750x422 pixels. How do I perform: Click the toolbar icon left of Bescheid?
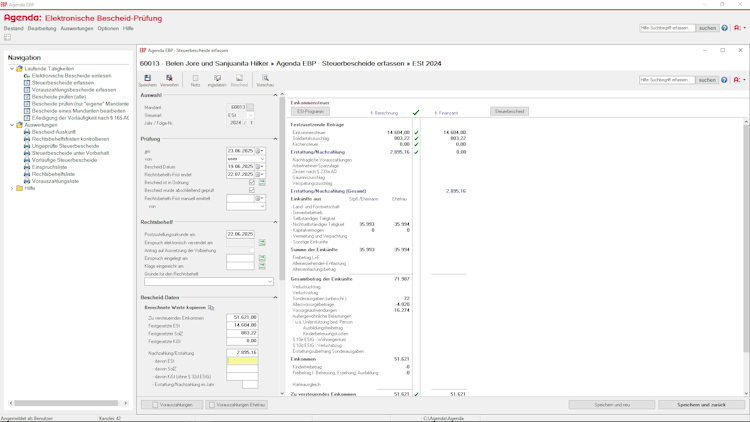217,80
